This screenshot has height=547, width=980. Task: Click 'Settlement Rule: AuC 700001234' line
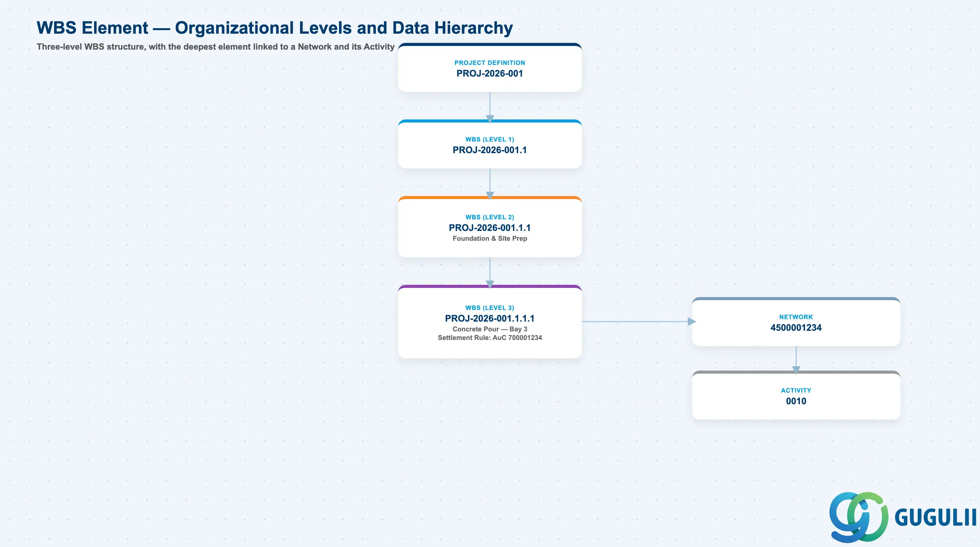point(490,338)
